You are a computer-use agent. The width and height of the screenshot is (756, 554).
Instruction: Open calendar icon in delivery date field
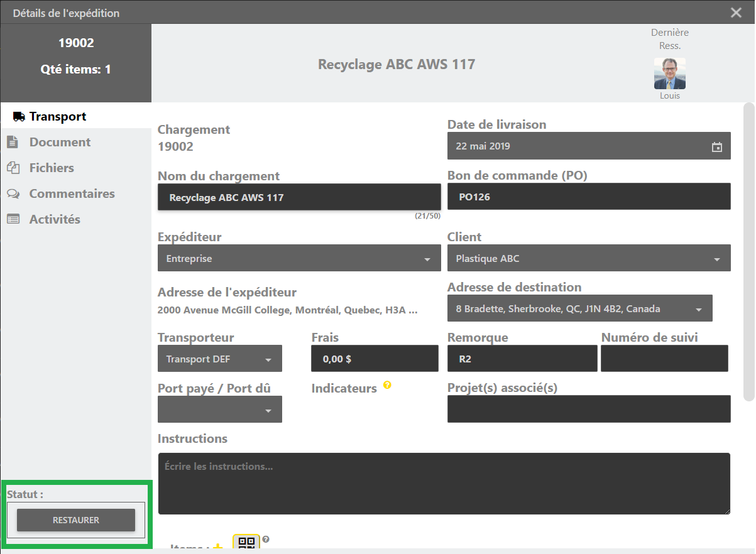[716, 147]
